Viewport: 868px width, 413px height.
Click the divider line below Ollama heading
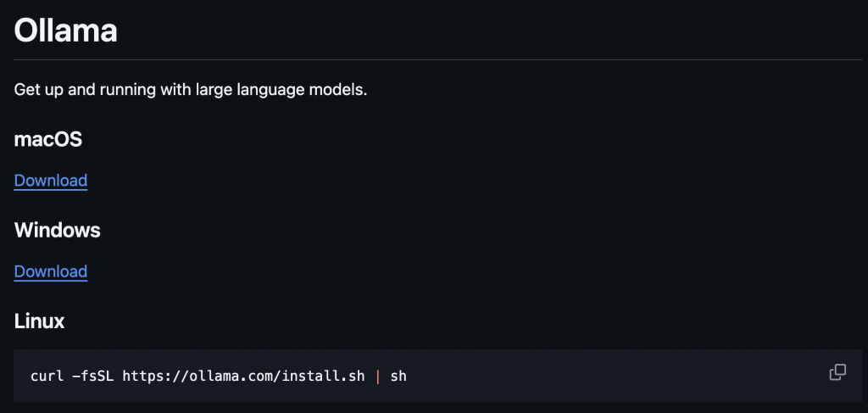click(x=438, y=59)
